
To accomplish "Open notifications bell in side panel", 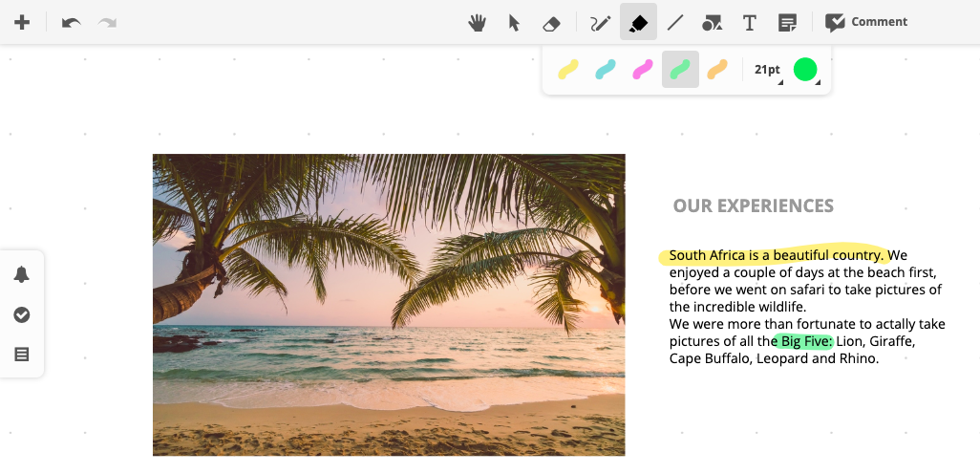I will tap(21, 274).
